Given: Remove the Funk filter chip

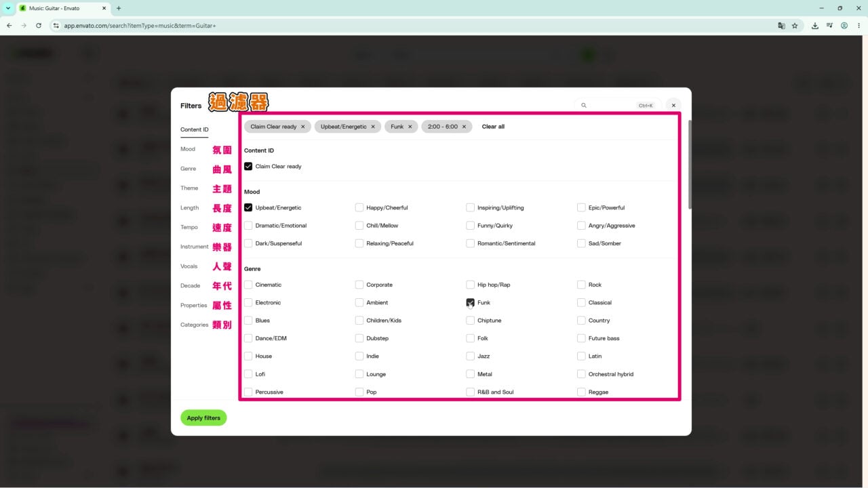Looking at the screenshot, I should point(410,127).
